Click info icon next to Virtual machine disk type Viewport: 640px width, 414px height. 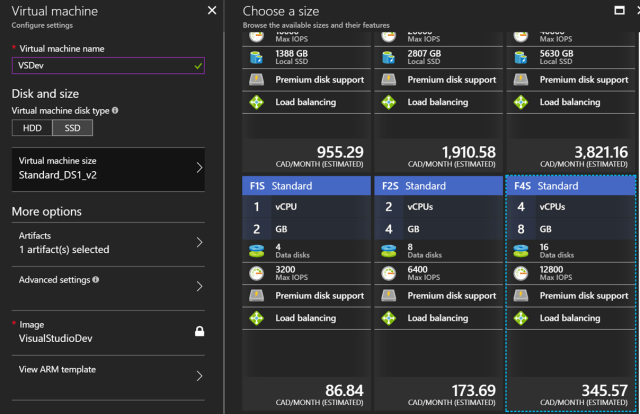[116, 111]
